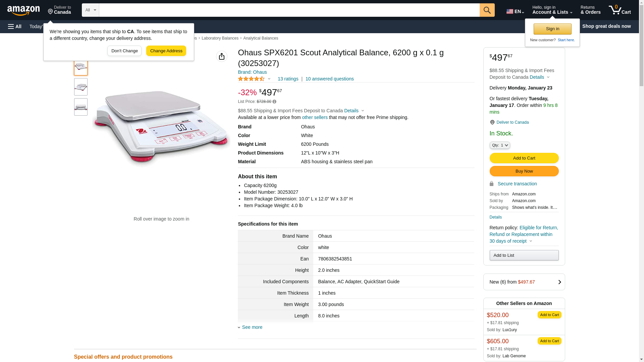The height and width of the screenshot is (362, 644).
Task: Click the info icon next to List Price
Action: (274, 102)
